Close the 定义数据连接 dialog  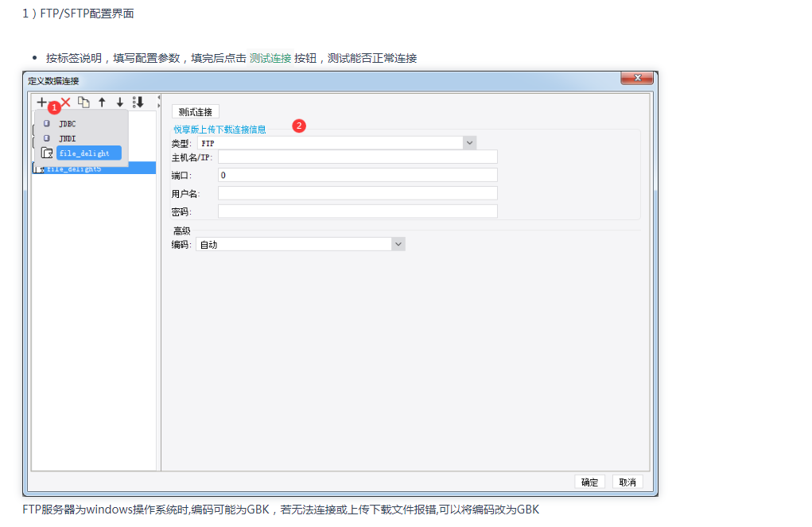coord(637,78)
